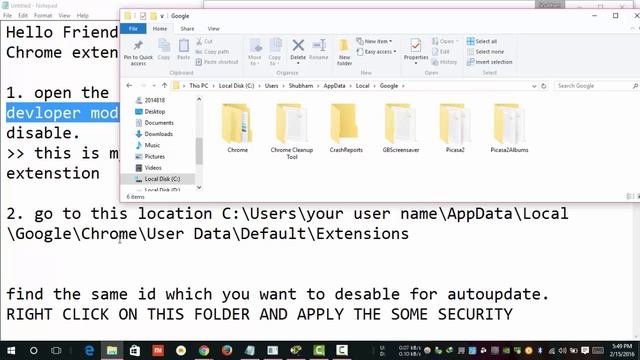Select Pictures in navigation pane

click(154, 156)
